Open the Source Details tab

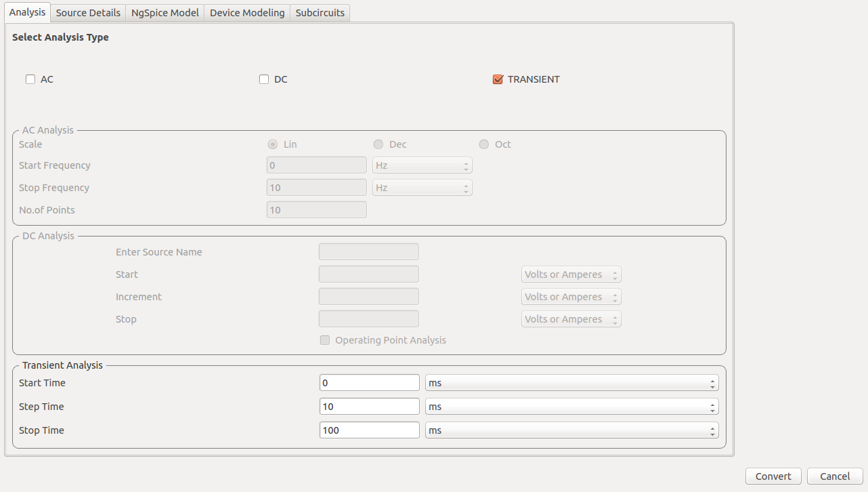pos(88,13)
